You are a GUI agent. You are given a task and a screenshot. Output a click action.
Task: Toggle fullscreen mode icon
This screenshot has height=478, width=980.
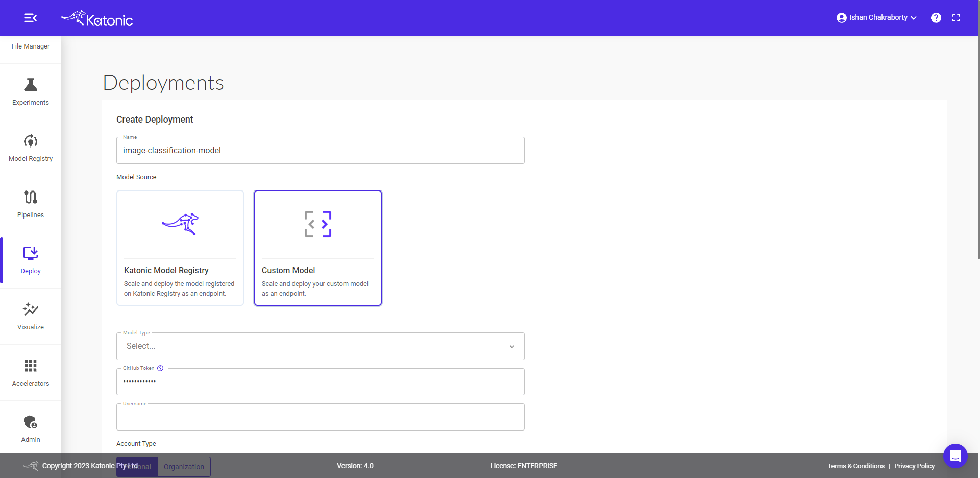(x=956, y=18)
